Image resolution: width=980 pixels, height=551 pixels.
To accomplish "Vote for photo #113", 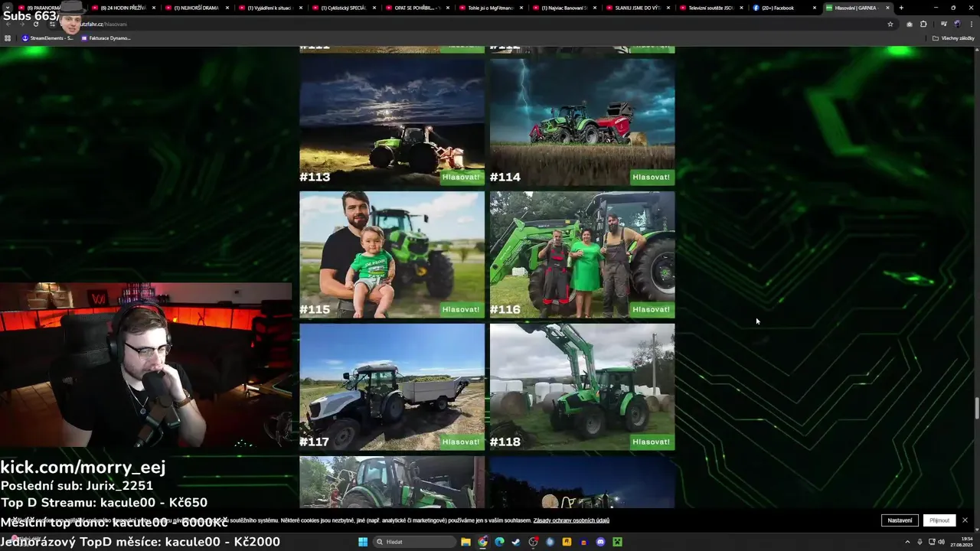I will pos(462,177).
